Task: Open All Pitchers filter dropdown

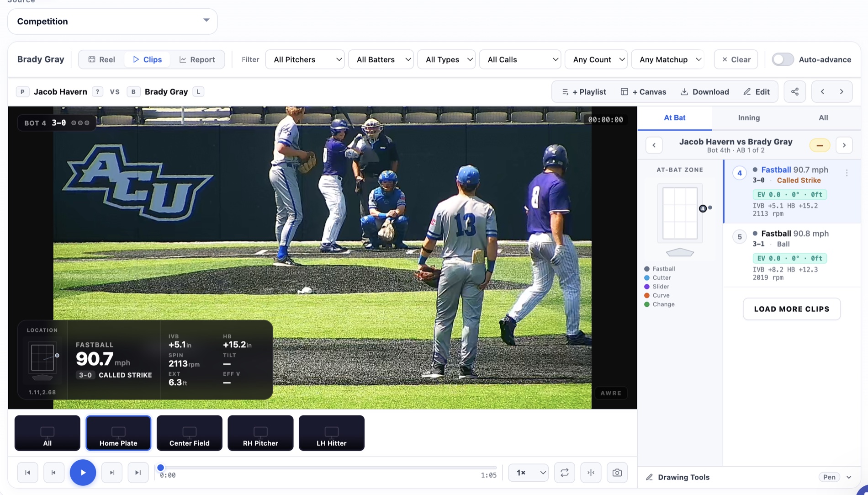Action: [x=305, y=59]
